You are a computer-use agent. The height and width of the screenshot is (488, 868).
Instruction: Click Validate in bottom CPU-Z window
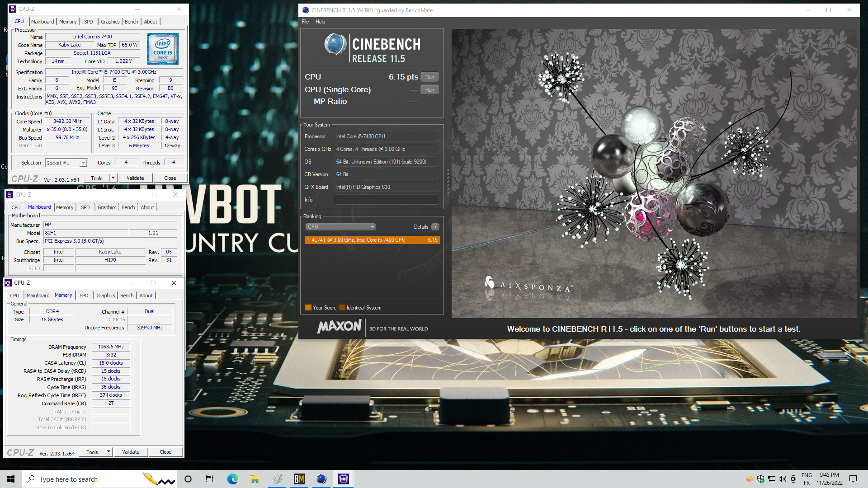point(131,452)
